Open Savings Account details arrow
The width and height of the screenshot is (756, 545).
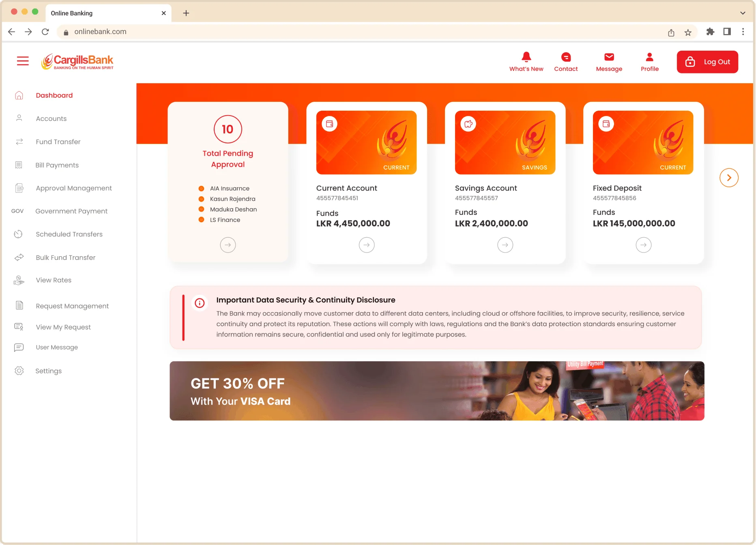505,245
